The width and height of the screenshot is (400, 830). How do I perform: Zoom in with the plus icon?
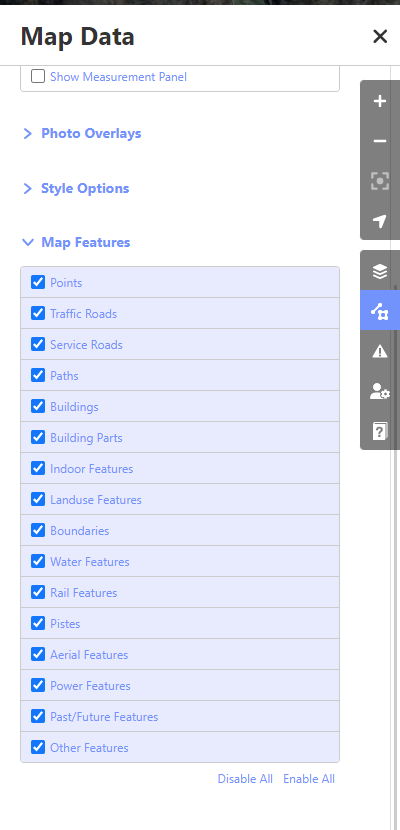tap(380, 101)
